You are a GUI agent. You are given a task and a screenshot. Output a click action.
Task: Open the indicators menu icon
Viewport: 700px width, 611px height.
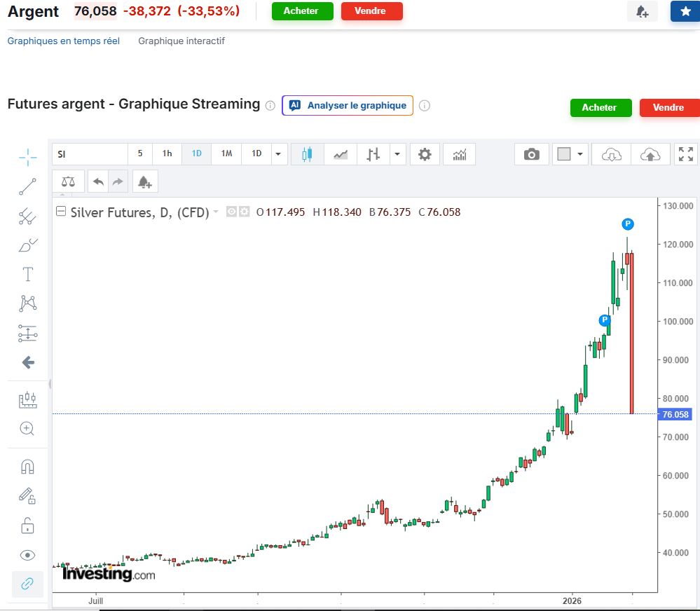pos(460,154)
